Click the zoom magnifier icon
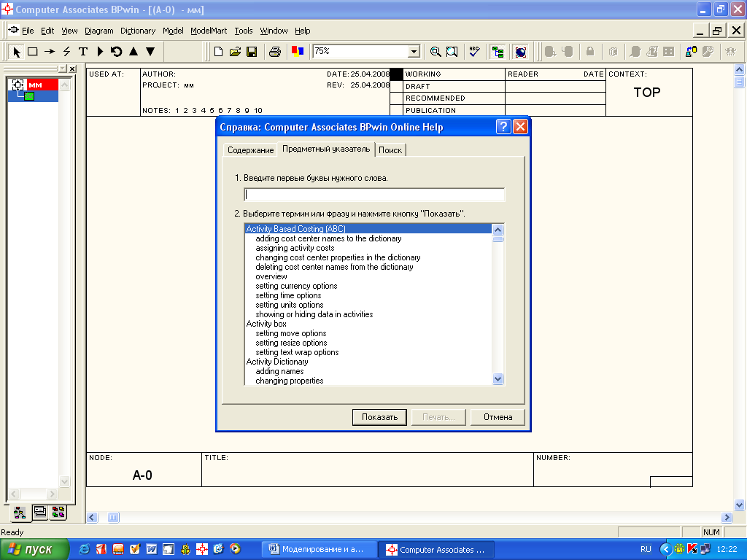This screenshot has width=747, height=560. click(436, 52)
